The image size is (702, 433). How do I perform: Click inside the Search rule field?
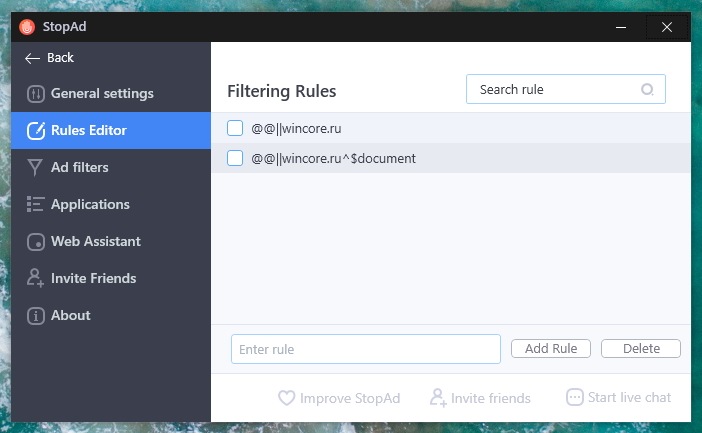coord(565,89)
